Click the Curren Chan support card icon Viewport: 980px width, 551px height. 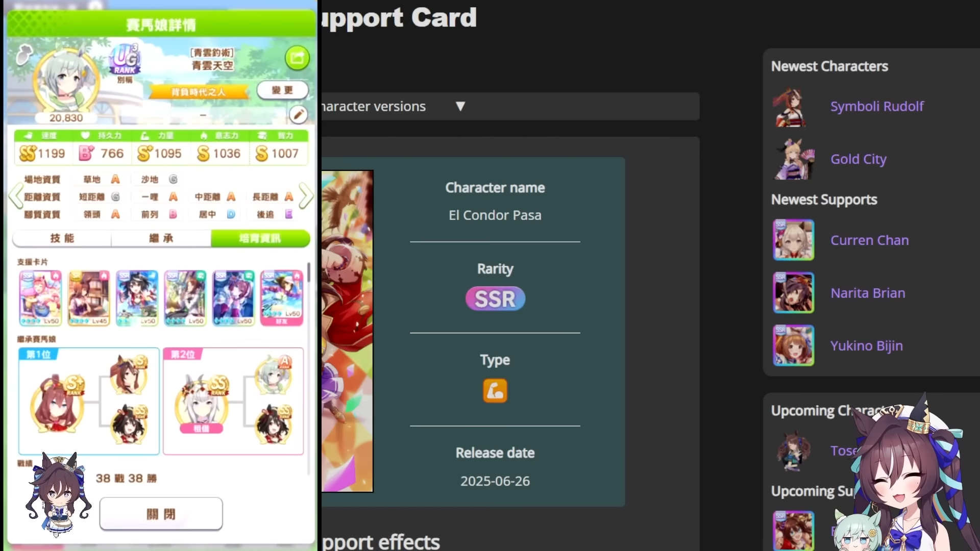pos(793,240)
